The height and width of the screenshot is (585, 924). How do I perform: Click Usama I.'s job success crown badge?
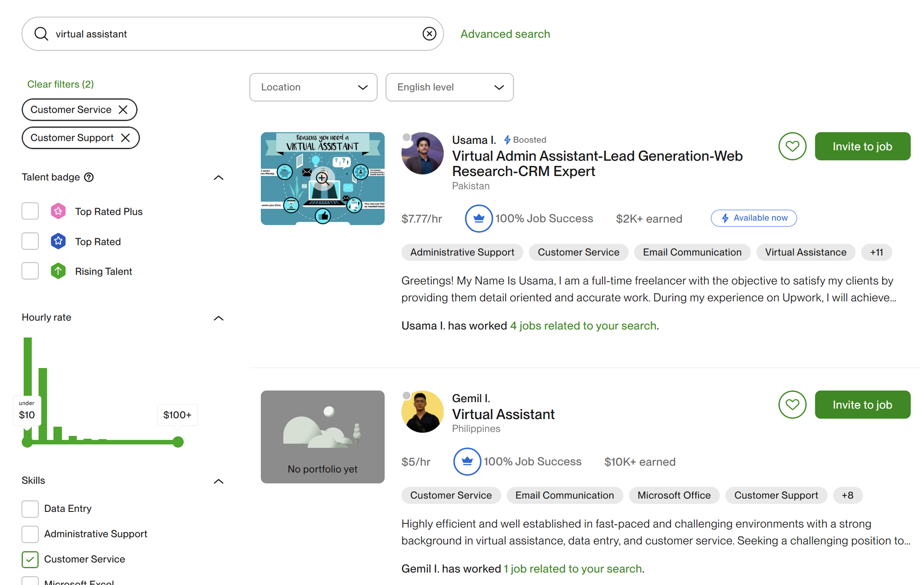(478, 218)
